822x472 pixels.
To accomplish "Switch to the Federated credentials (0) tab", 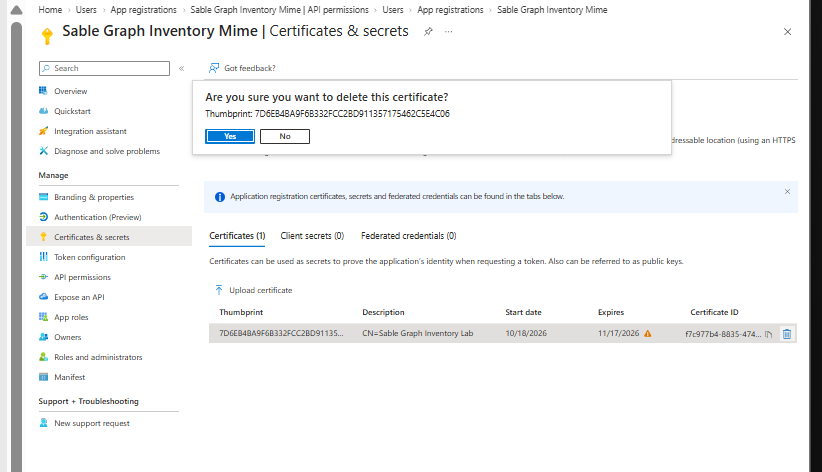I will [408, 236].
